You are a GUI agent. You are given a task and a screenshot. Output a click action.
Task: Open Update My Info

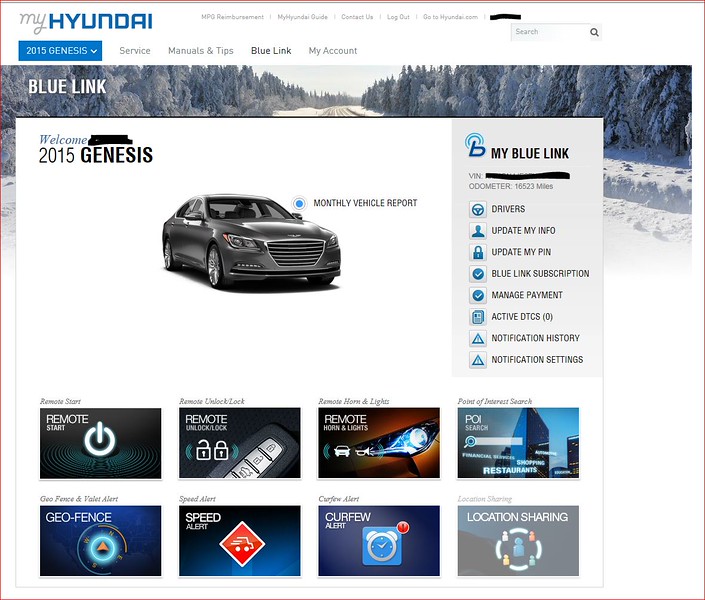pos(523,231)
